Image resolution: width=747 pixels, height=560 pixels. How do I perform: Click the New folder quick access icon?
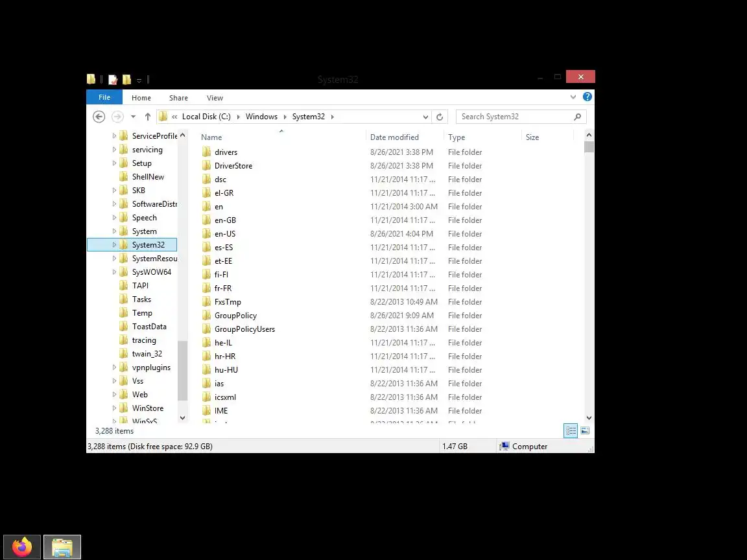126,80
